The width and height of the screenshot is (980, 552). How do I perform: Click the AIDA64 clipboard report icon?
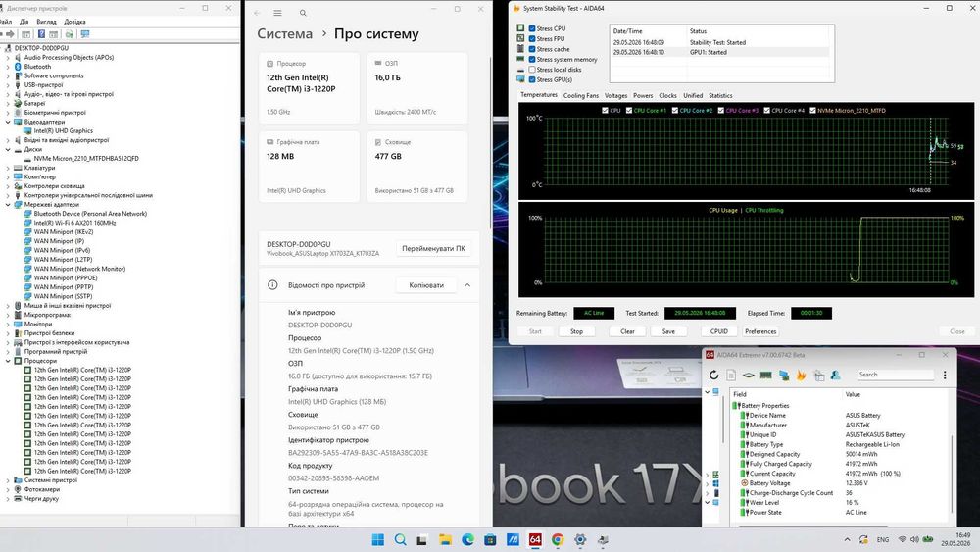[818, 376]
